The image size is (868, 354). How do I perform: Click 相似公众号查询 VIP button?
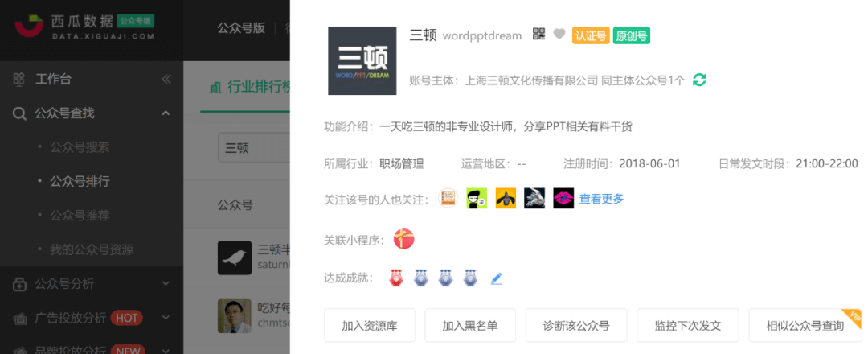805,325
